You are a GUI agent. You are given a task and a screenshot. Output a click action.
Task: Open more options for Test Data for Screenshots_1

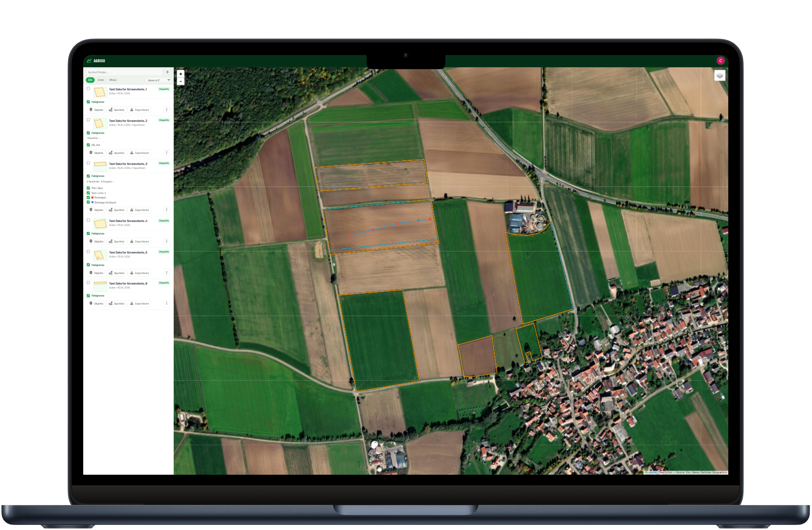tap(166, 110)
